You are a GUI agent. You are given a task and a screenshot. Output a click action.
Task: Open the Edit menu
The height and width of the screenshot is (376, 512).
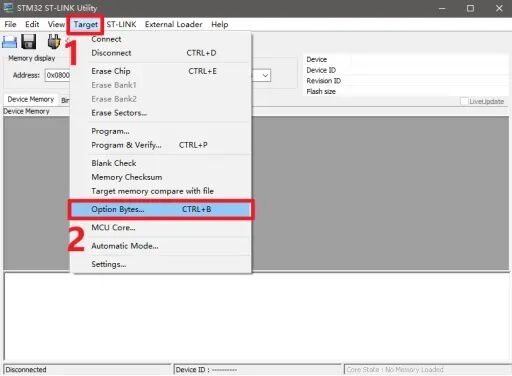[32, 24]
